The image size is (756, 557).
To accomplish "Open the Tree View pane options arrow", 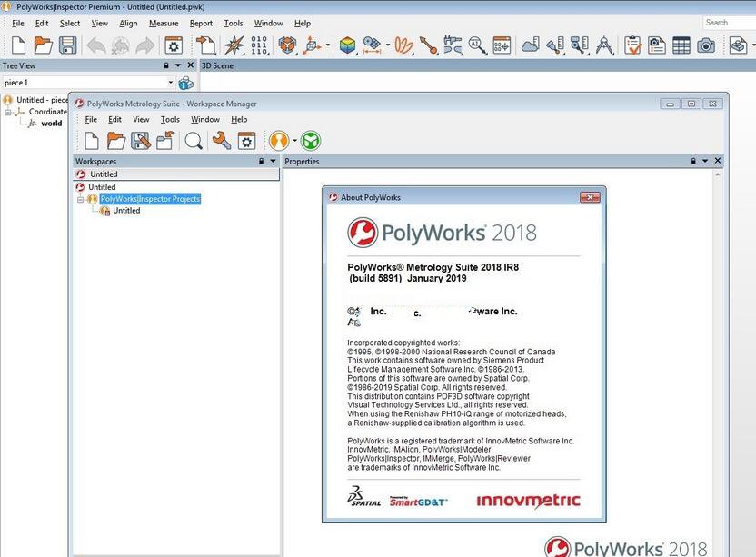I will coord(178,65).
